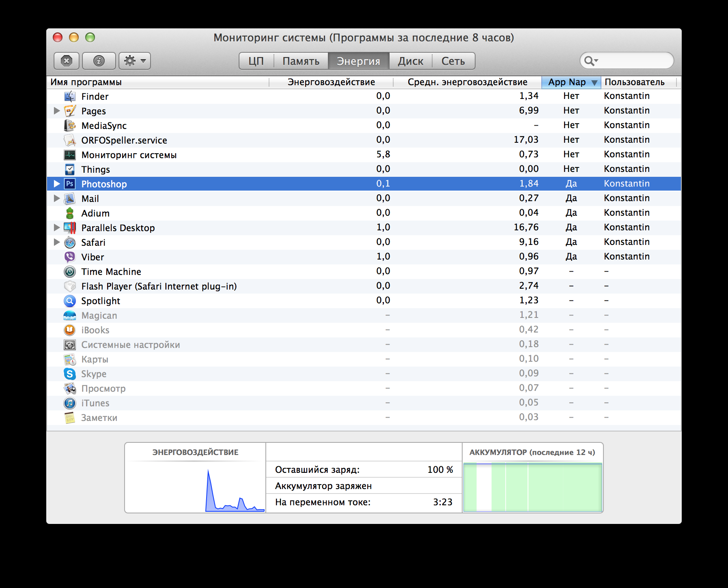This screenshot has width=728, height=588.
Task: Click the Skype app icon
Action: click(x=70, y=373)
